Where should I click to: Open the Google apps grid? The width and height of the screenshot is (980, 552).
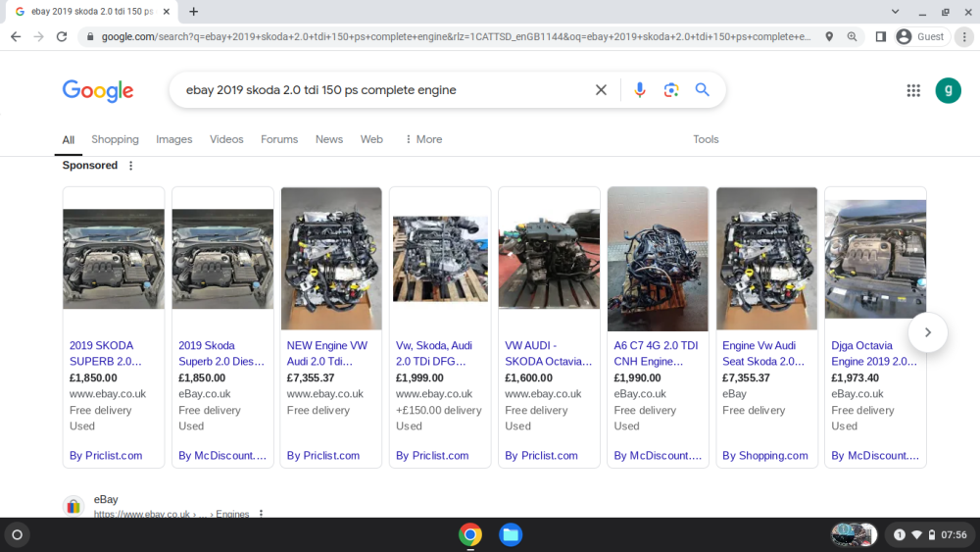point(913,90)
